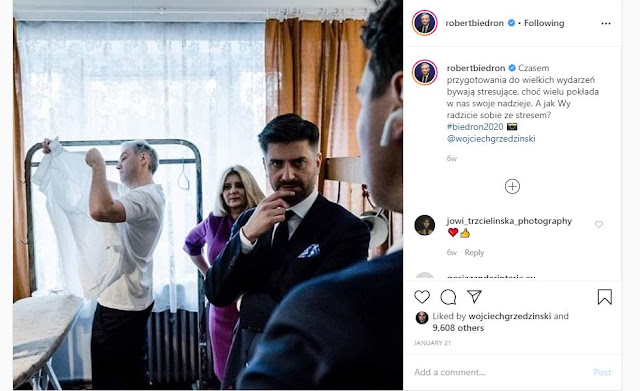Open the three-dot post options menu
The height and width of the screenshot is (391, 640).
pyautogui.click(x=606, y=23)
